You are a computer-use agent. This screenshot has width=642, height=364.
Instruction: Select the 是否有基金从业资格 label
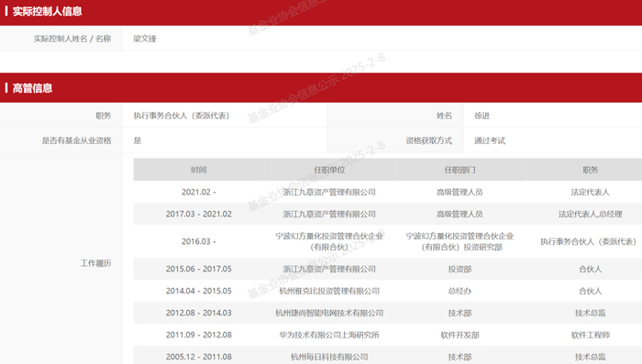click(x=76, y=140)
